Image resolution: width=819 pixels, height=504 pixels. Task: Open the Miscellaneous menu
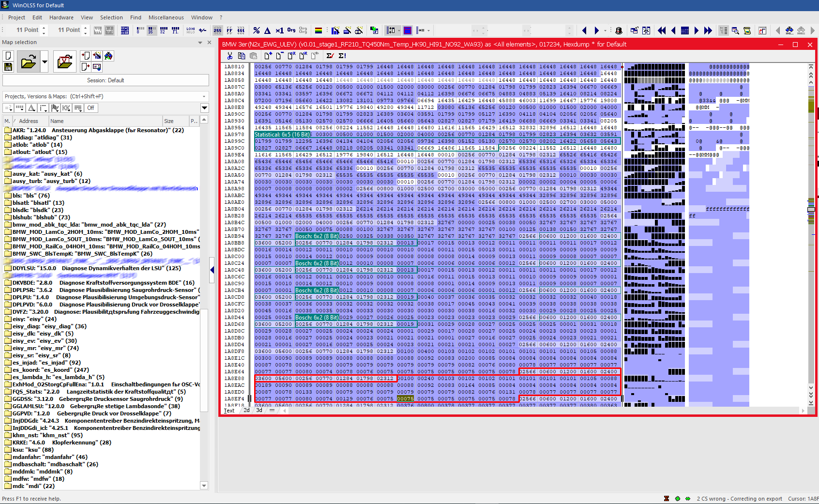click(166, 17)
